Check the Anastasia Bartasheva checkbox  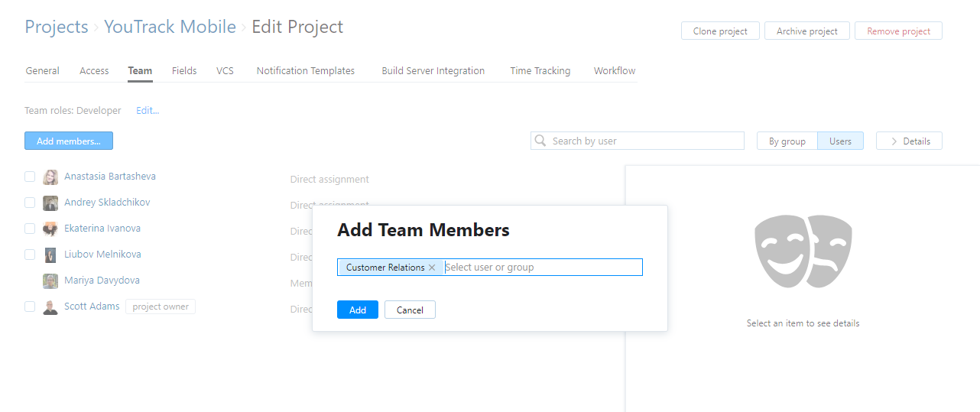[x=30, y=177]
